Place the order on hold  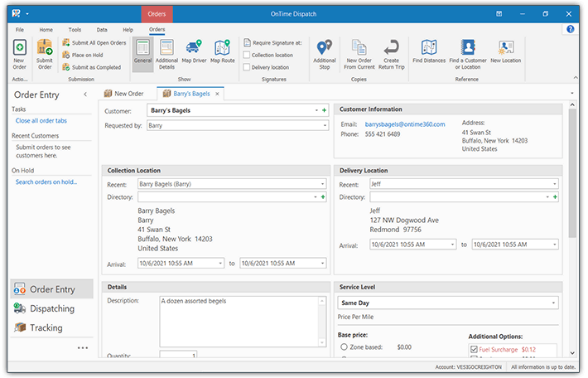click(83, 56)
